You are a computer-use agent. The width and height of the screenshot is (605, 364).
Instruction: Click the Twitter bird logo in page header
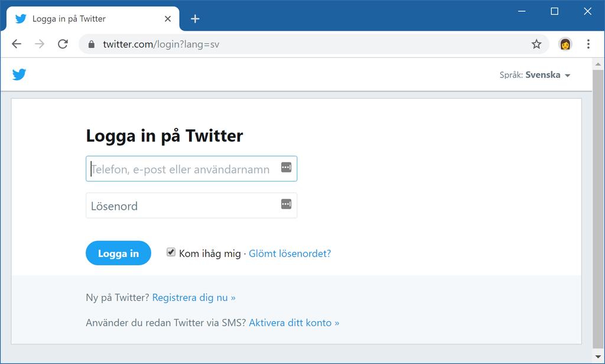(x=19, y=74)
